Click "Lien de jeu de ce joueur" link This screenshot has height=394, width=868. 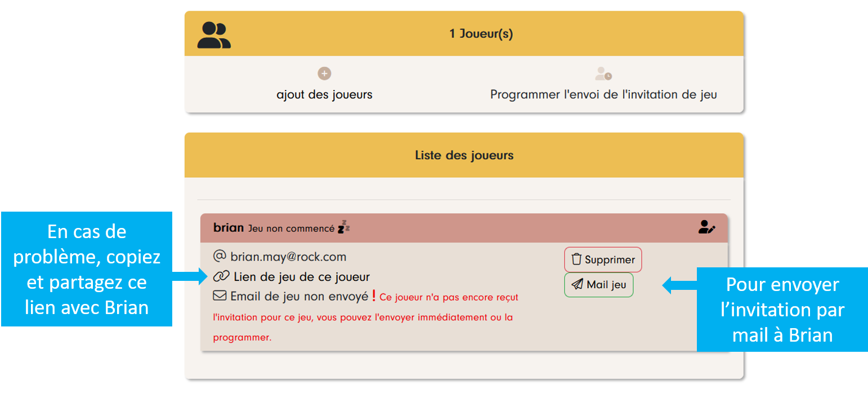(x=302, y=277)
